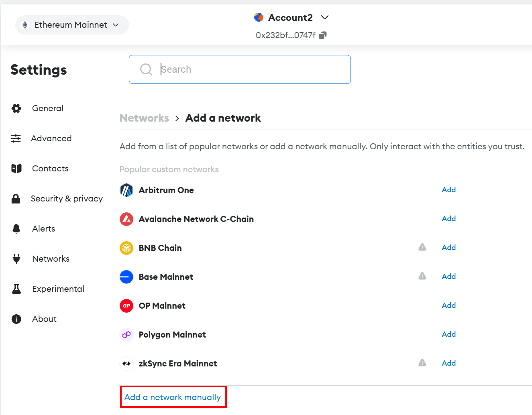Click the Networks plug icon
Image resolution: width=532 pixels, height=415 pixels.
coord(16,259)
